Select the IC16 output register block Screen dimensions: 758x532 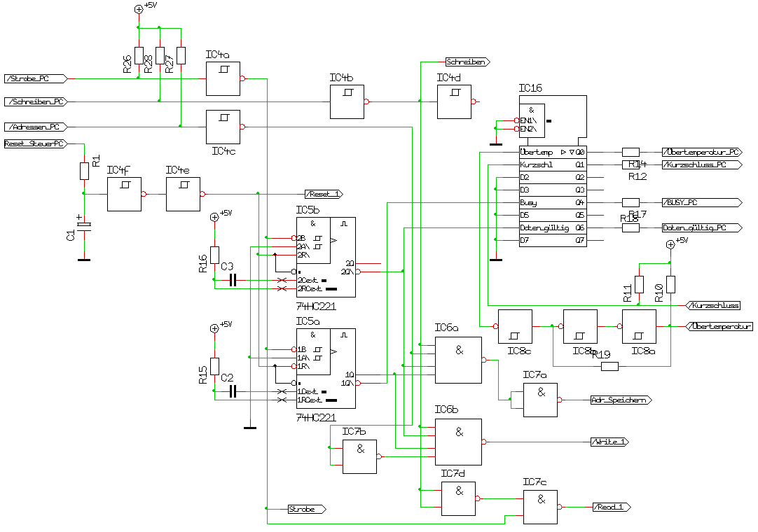click(552, 196)
